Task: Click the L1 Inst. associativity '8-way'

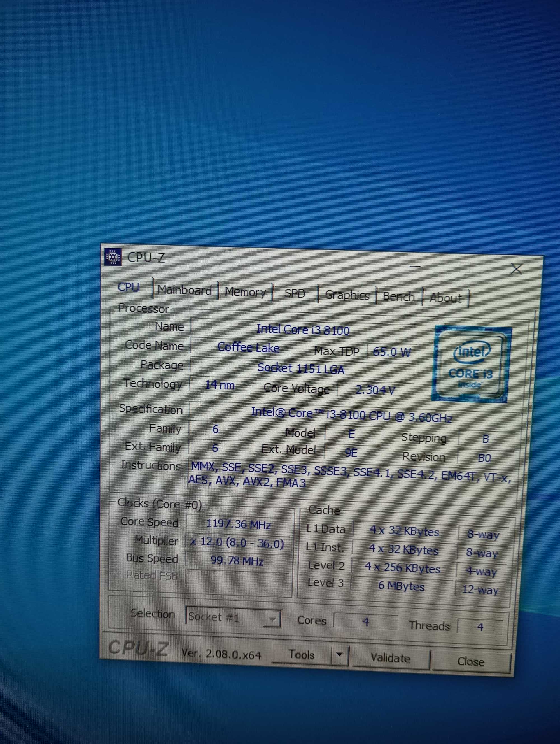Action: tap(482, 553)
